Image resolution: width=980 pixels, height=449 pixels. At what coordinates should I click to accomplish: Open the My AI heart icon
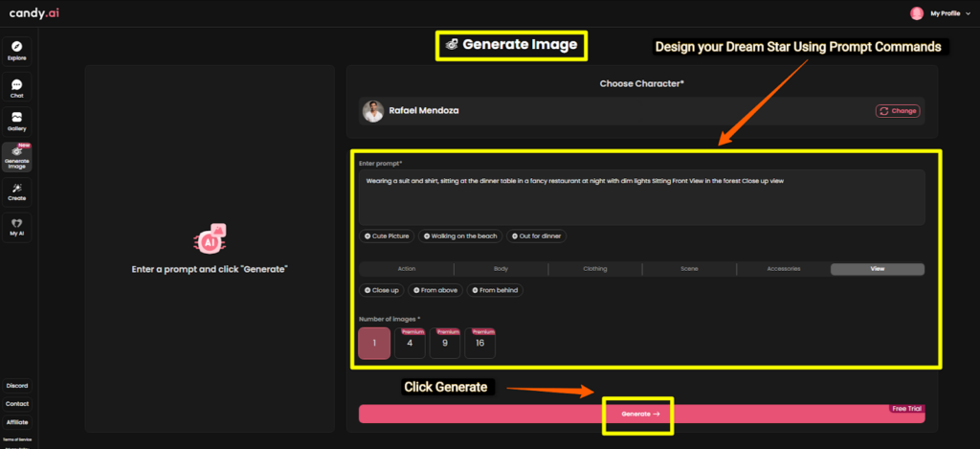[x=17, y=223]
